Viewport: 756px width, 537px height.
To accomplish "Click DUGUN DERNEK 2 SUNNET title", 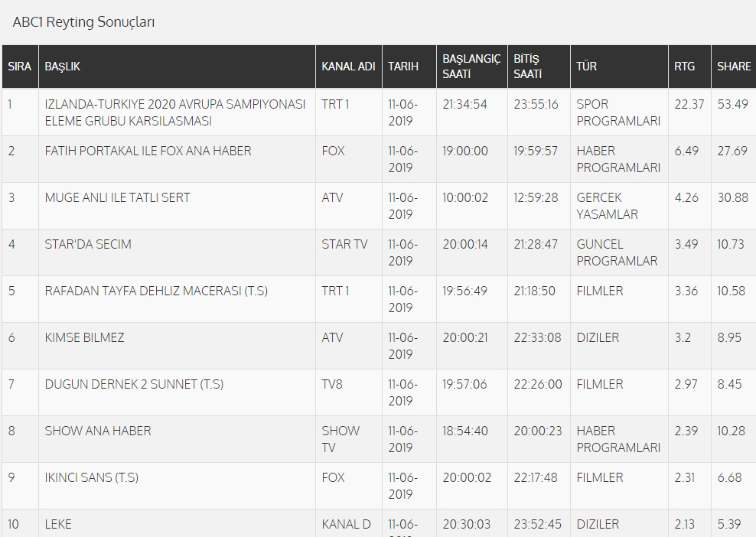I will 134,384.
